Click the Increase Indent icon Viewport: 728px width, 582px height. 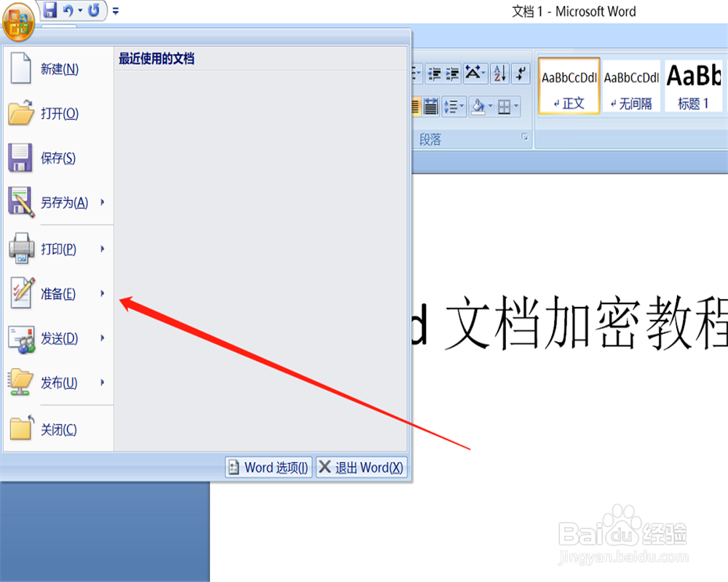tap(452, 73)
